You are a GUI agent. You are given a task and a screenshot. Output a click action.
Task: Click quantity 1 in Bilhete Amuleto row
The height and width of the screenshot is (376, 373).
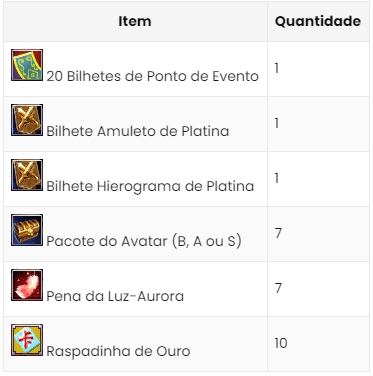277,123
